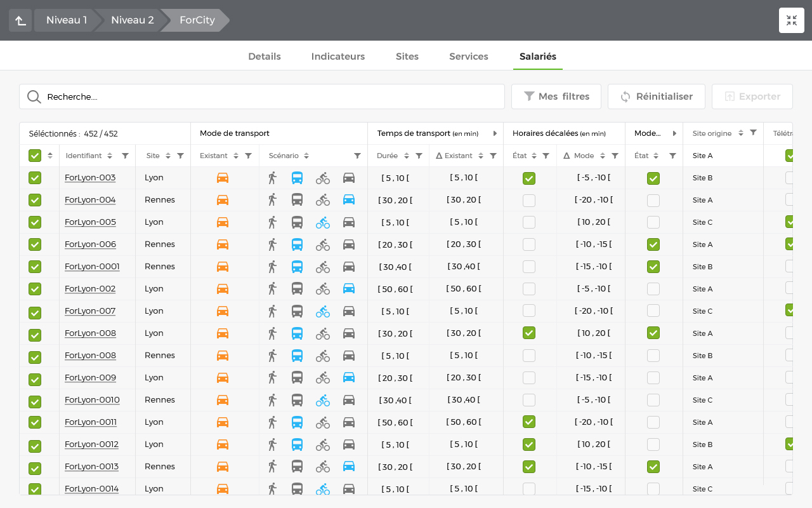Click the collapse fullscreen icon button
The height and width of the screenshot is (508, 812).
792,20
